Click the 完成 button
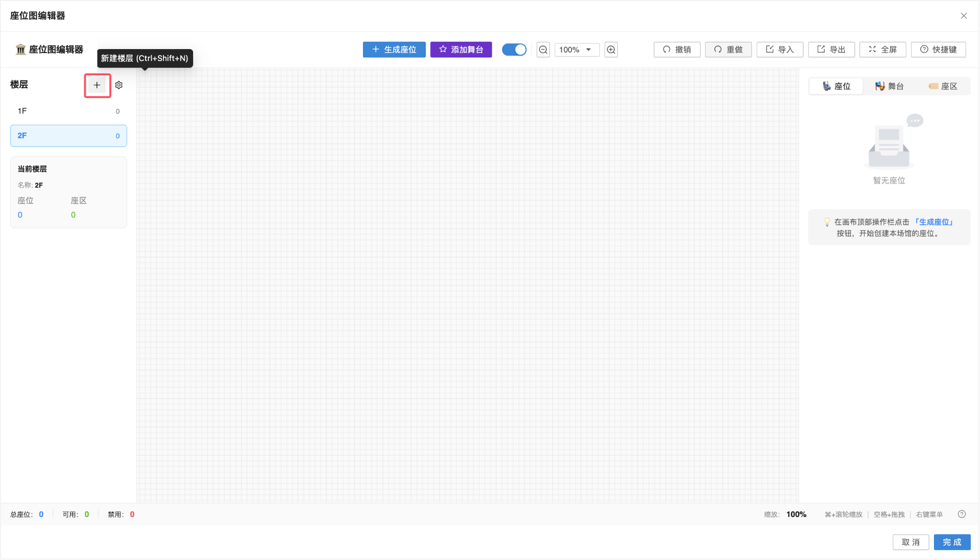Image resolution: width=980 pixels, height=560 pixels. coord(952,542)
